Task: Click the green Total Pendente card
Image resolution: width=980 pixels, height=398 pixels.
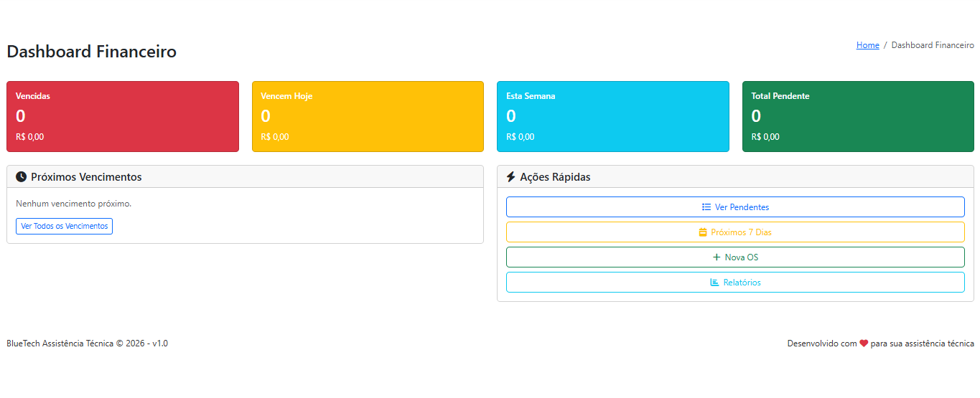Action: click(858, 116)
